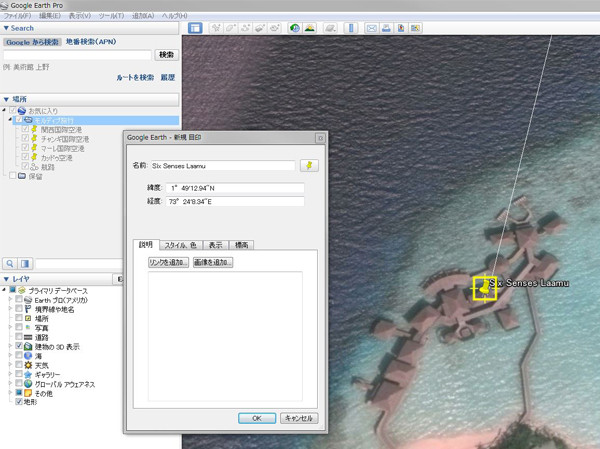Viewport: 600px width, 449px height.
Task: Toggle the 保留 folder checkbox
Action: (x=13, y=175)
